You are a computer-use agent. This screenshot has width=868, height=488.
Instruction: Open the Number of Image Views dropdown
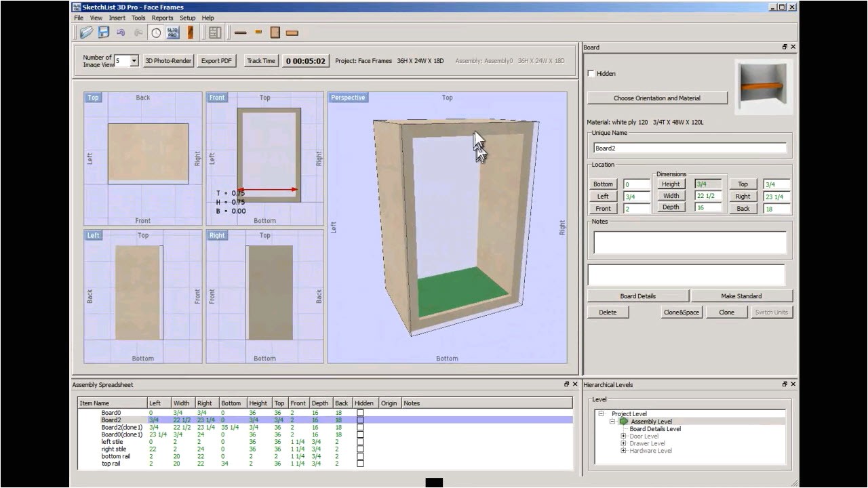coord(134,61)
